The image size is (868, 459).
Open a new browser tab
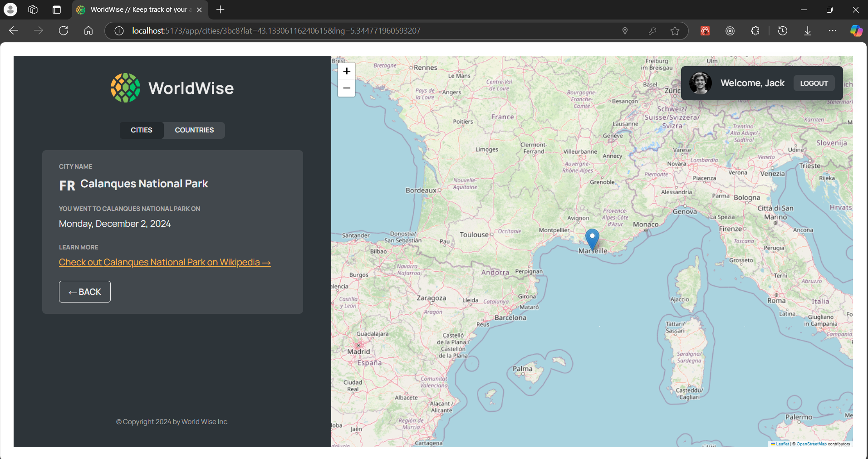tap(221, 10)
